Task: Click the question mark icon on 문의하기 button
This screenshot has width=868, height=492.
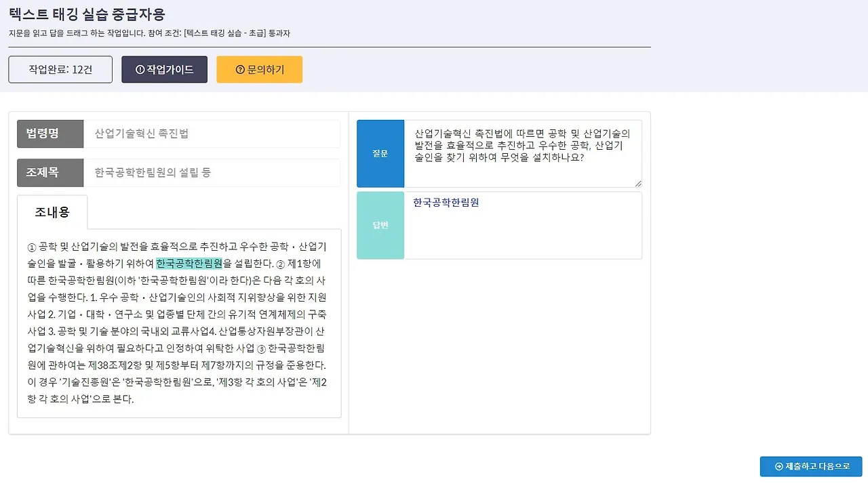Action: (239, 69)
